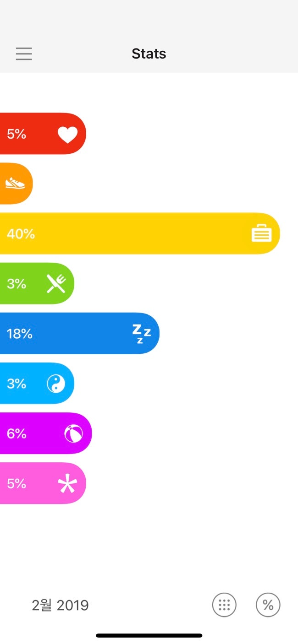Toggle percentage display with the % button

click(268, 605)
